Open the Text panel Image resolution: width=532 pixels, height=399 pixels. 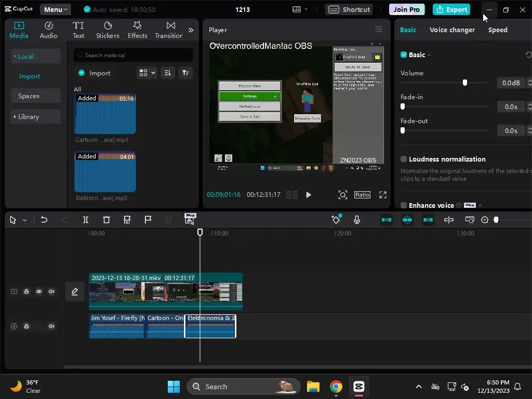pos(78,30)
